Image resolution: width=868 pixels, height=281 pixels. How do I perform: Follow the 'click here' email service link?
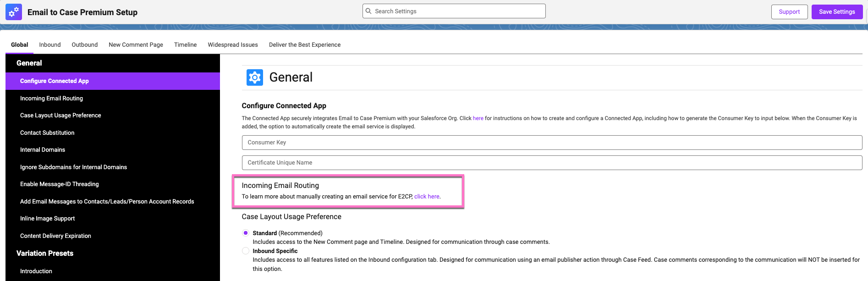[x=427, y=197]
